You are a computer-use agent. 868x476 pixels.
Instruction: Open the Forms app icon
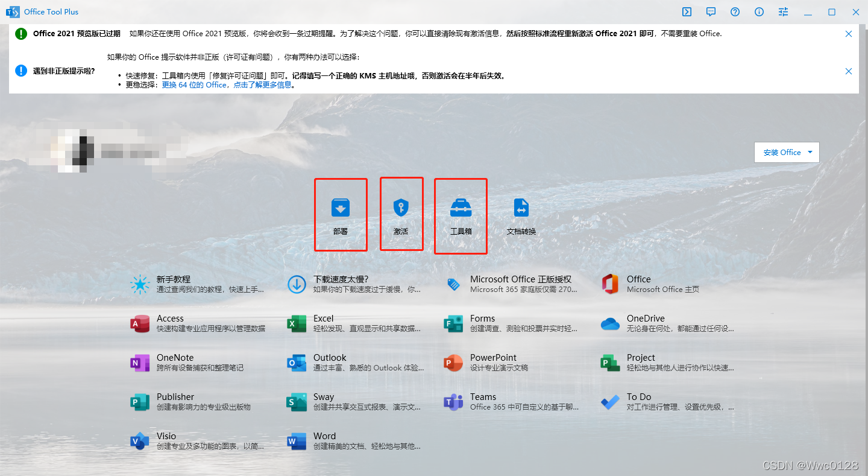[x=453, y=323]
